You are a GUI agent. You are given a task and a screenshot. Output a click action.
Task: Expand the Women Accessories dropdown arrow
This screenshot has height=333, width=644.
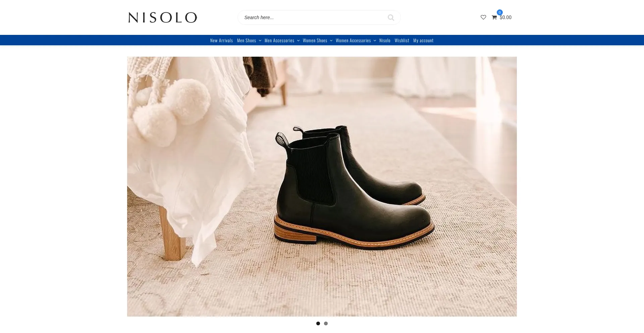coord(375,41)
